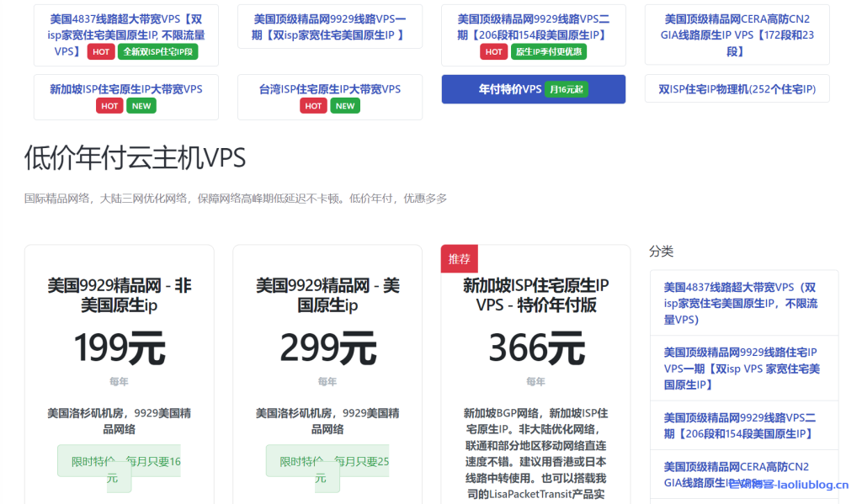Click the 限时特价 coupon on 299元 card

coord(326,461)
